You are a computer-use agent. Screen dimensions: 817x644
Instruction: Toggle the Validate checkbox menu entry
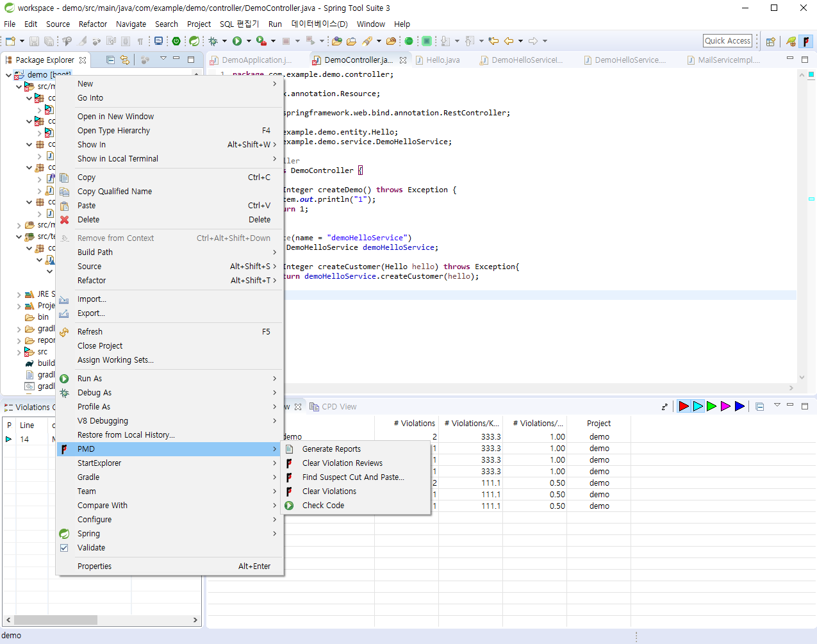click(x=64, y=548)
